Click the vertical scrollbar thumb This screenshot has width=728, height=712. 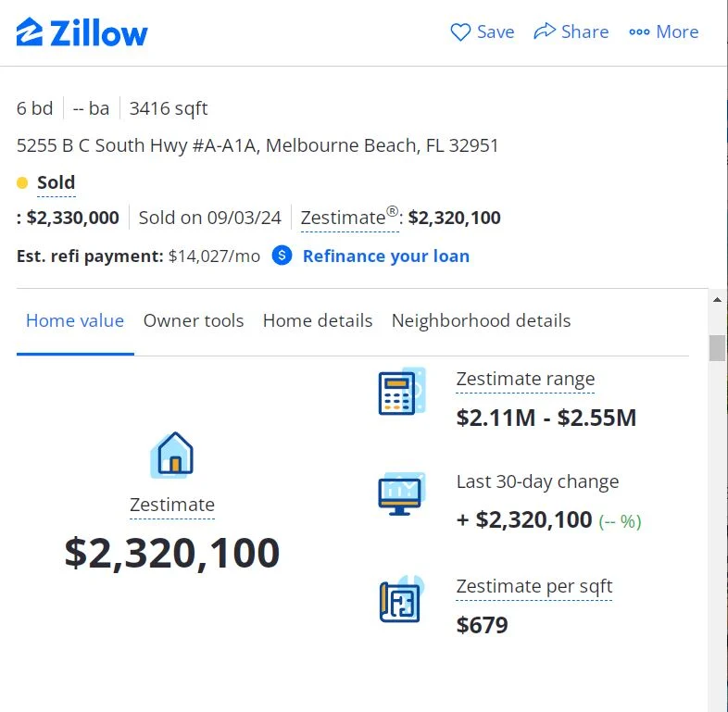click(717, 348)
